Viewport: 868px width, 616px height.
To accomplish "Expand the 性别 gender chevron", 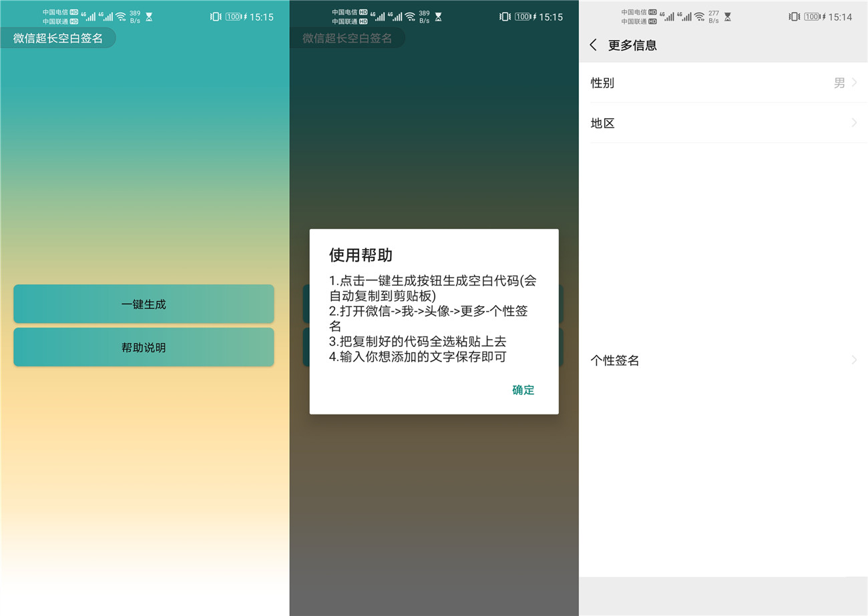I will [854, 82].
